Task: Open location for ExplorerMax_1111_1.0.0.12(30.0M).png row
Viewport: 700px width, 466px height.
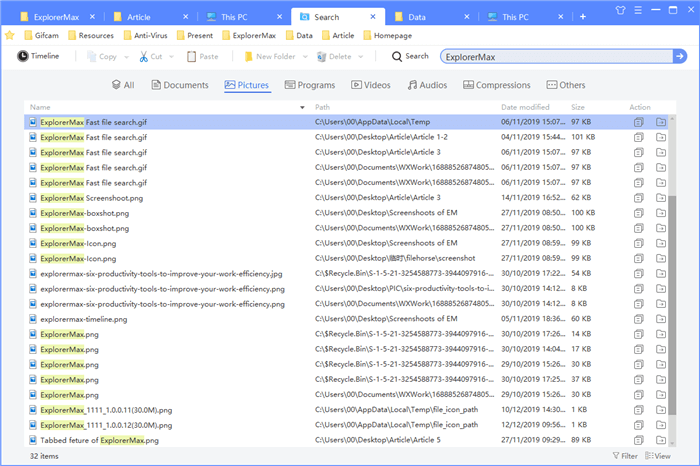Action: point(661,425)
